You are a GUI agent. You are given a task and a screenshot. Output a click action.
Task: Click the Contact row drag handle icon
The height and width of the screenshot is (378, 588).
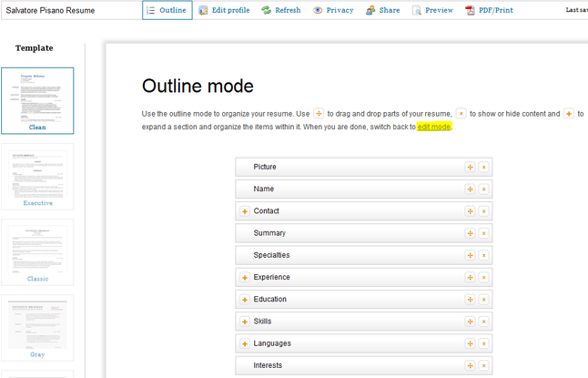coord(470,211)
